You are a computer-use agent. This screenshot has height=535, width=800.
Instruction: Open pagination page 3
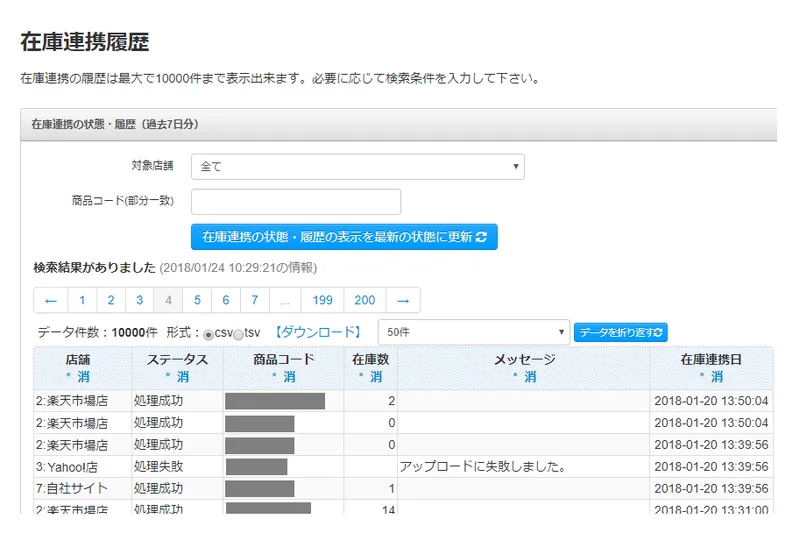(x=139, y=300)
